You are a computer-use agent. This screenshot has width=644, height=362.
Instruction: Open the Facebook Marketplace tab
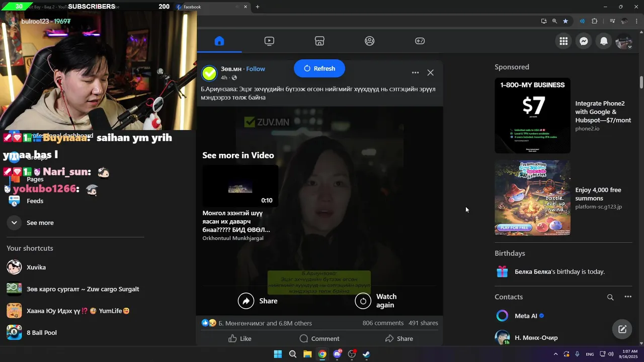(x=319, y=41)
